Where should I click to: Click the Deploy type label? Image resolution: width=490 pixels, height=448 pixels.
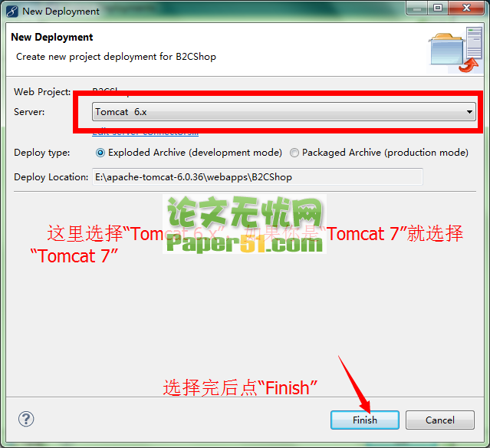pyautogui.click(x=42, y=153)
